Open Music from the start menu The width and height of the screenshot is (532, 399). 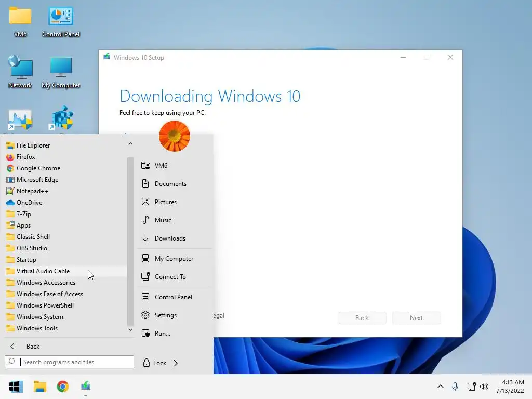[175, 220]
